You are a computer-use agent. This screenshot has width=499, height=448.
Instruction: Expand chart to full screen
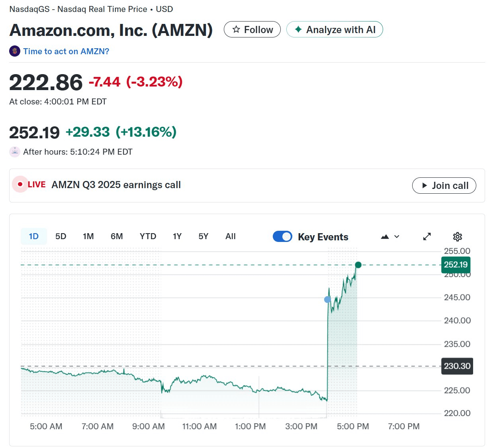tap(427, 237)
